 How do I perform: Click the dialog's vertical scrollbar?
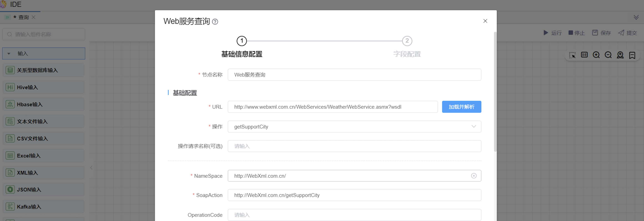click(495, 91)
